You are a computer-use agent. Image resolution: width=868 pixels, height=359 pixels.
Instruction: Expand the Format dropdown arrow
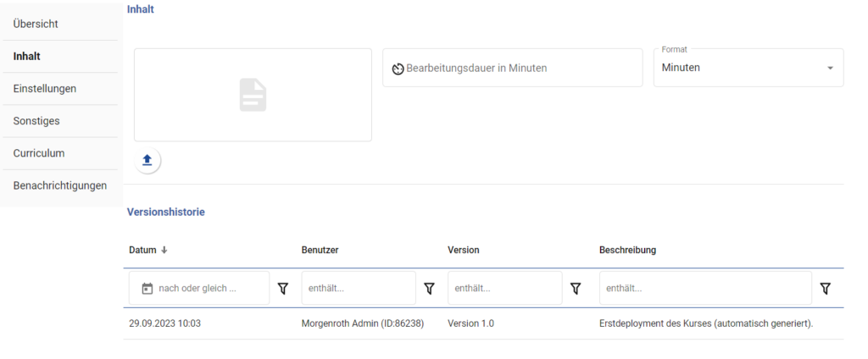click(830, 68)
